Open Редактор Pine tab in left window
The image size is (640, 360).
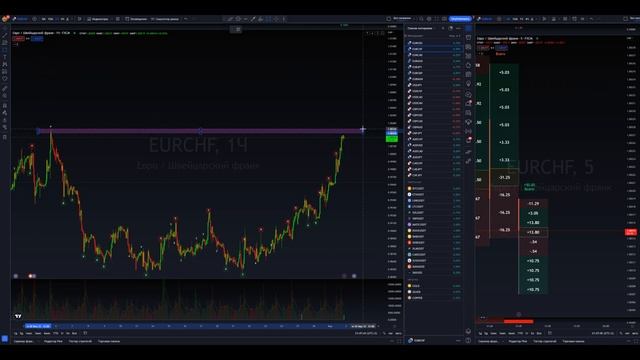pyautogui.click(x=53, y=341)
